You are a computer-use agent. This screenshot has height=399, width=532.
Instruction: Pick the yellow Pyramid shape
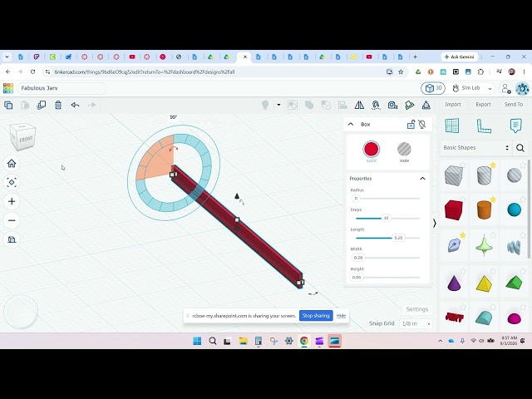[484, 283]
